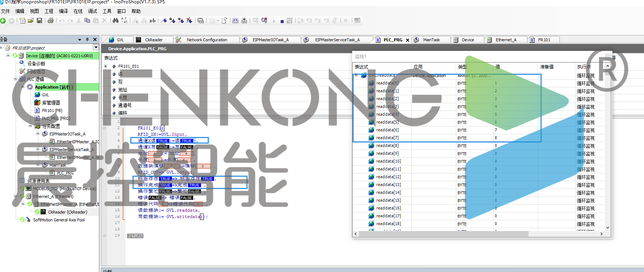
Task: Click the gear icon with red X
Action: pos(264,20)
